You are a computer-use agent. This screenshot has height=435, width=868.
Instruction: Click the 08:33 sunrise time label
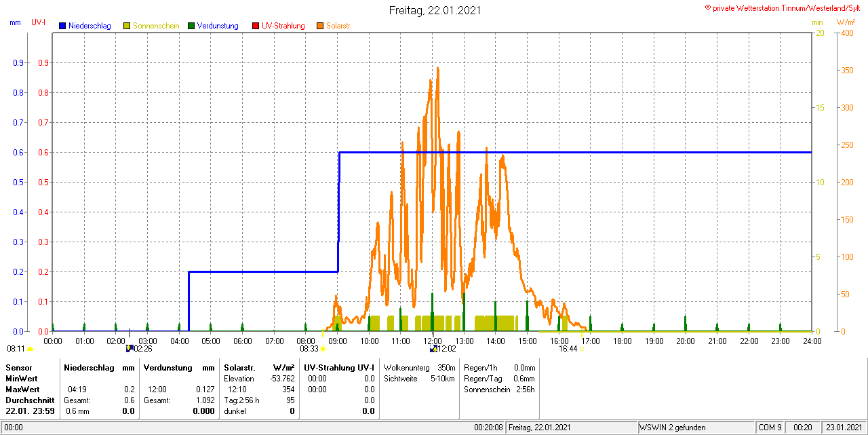[309, 349]
